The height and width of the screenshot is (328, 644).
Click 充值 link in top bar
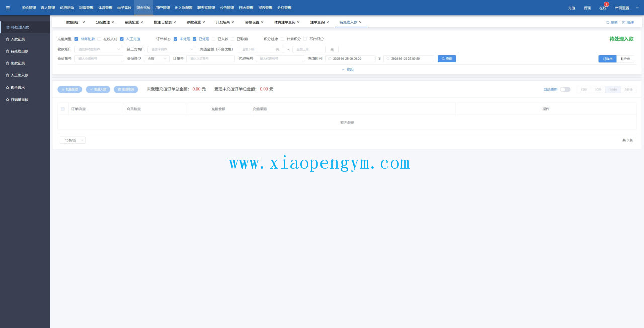click(x=571, y=8)
